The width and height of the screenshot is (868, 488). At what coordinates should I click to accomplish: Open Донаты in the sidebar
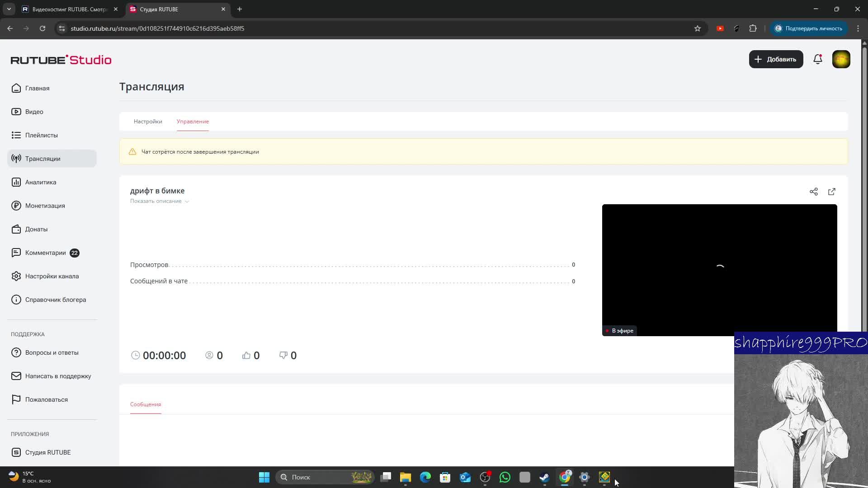click(52, 229)
